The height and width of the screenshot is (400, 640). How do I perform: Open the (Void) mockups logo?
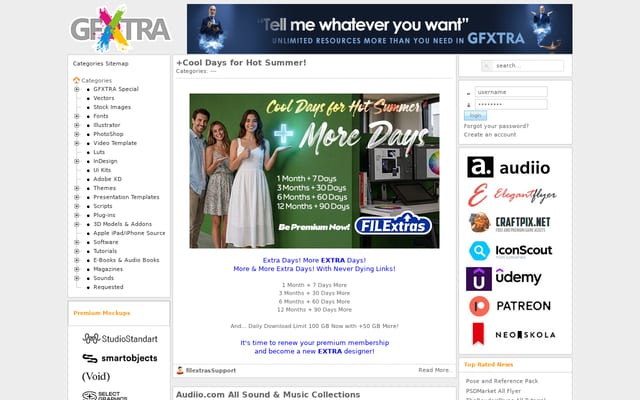96,376
